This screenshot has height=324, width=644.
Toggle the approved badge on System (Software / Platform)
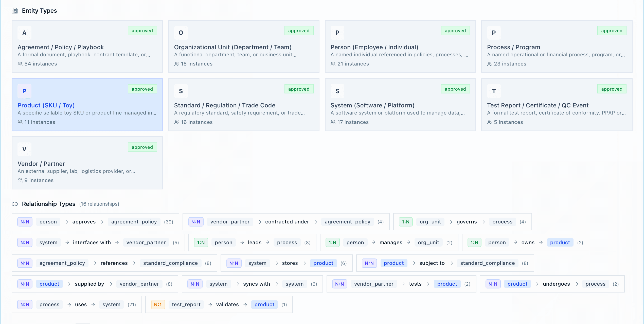(x=455, y=89)
